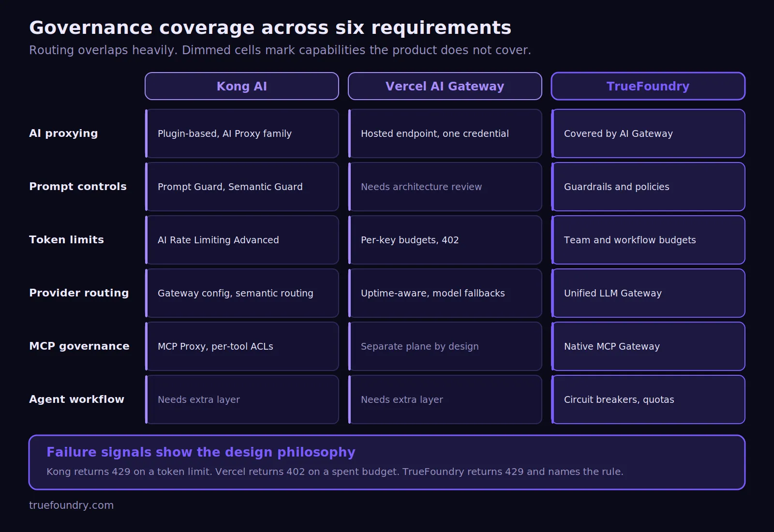
Task: Open the truefoundry.com footer link
Action: 71,505
